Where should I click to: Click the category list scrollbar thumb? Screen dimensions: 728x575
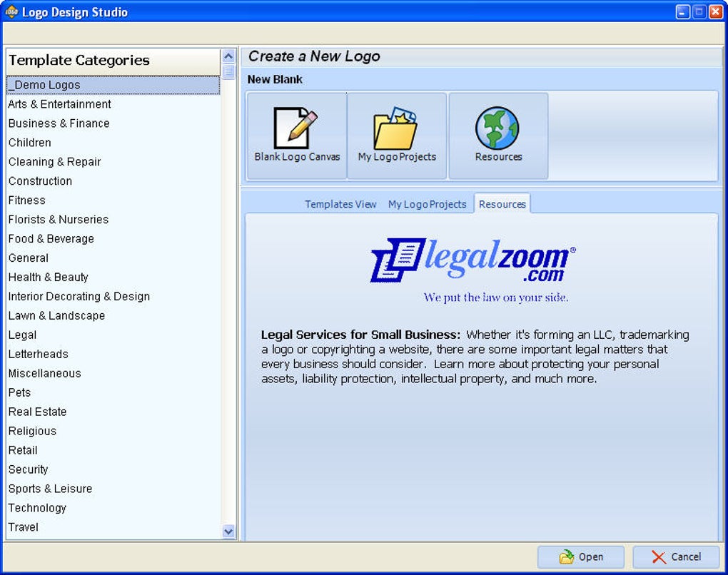click(228, 72)
